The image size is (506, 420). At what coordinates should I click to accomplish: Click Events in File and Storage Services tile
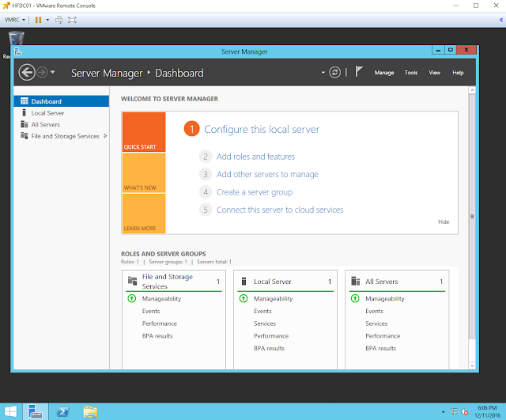(151, 311)
